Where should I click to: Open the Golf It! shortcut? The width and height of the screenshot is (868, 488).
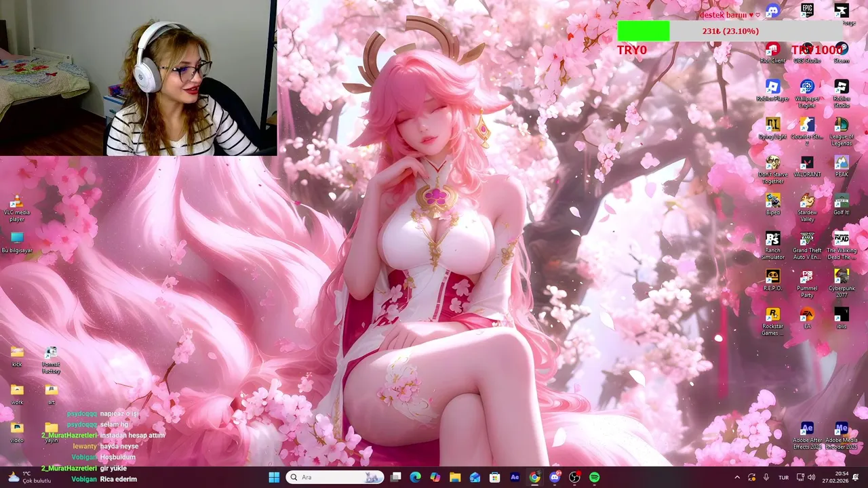pos(842,205)
